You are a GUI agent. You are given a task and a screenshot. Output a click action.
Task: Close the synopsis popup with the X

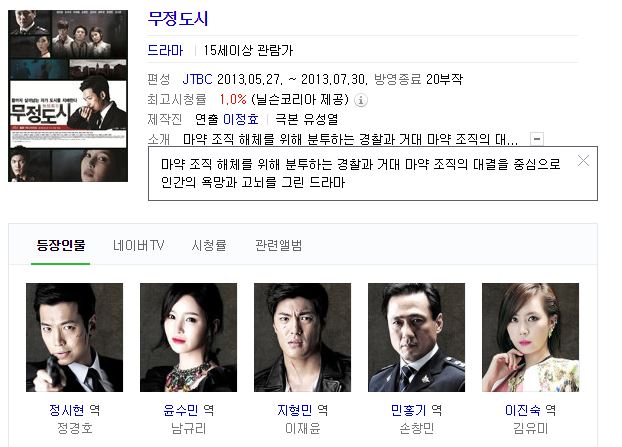(583, 161)
